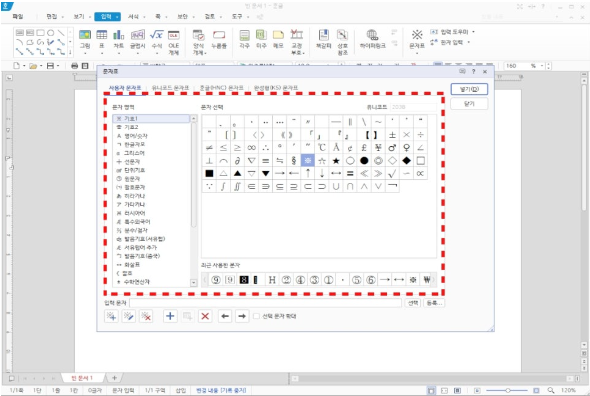The width and height of the screenshot is (590, 396).
Task: Click the 넣기(D) button
Action: pyautogui.click(x=469, y=89)
